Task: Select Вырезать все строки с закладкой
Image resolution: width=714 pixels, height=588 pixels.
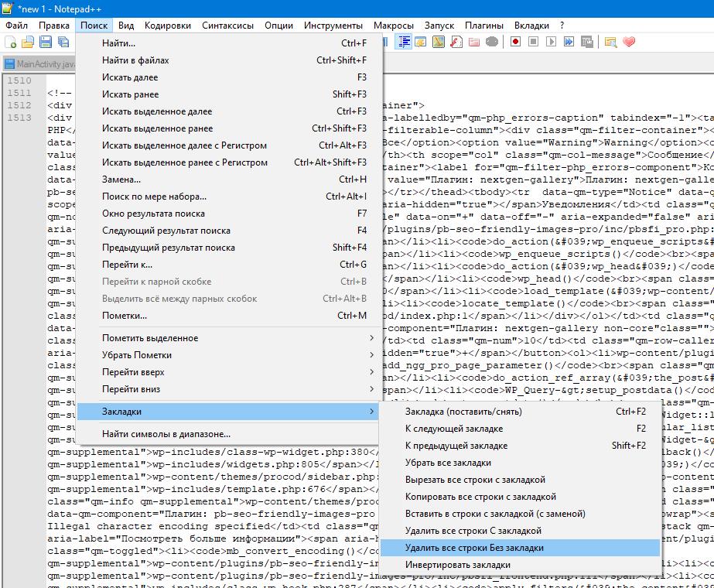Action: [x=520, y=480]
